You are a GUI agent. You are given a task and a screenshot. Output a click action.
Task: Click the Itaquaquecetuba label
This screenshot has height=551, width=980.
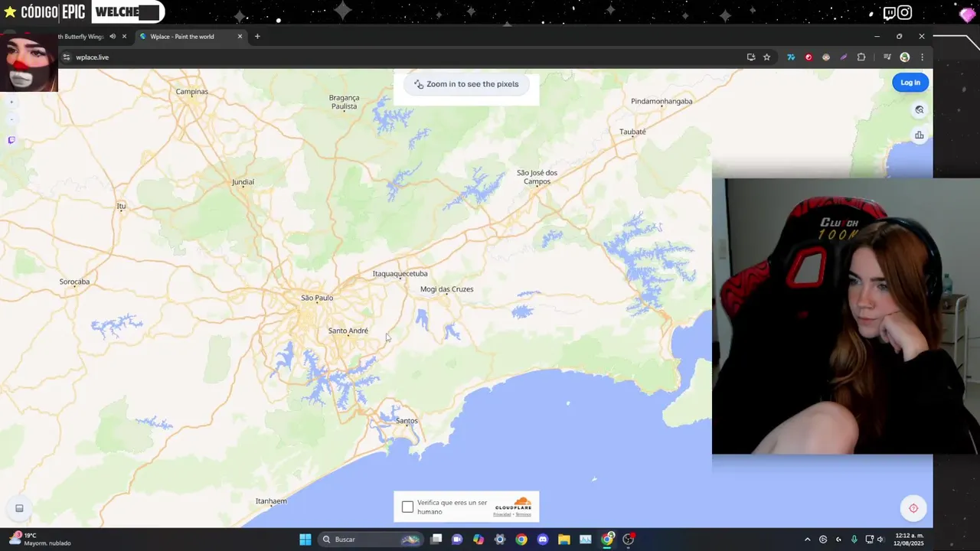pyautogui.click(x=400, y=274)
